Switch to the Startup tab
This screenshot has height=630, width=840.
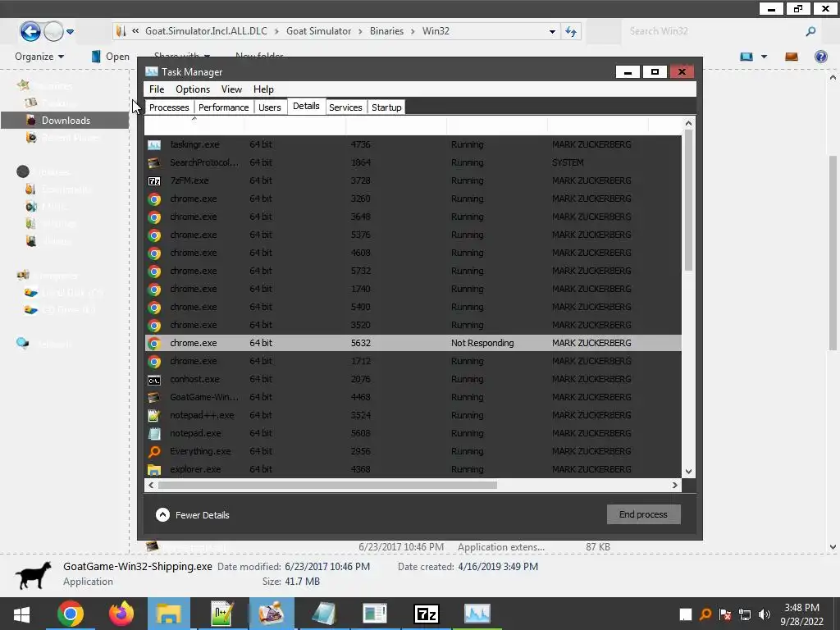pos(386,107)
